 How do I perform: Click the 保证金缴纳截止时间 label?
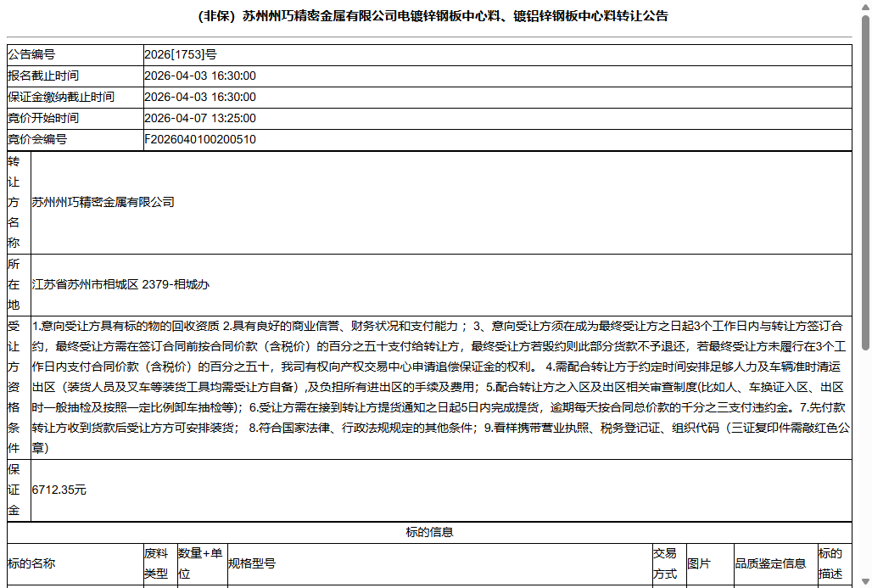click(60, 97)
